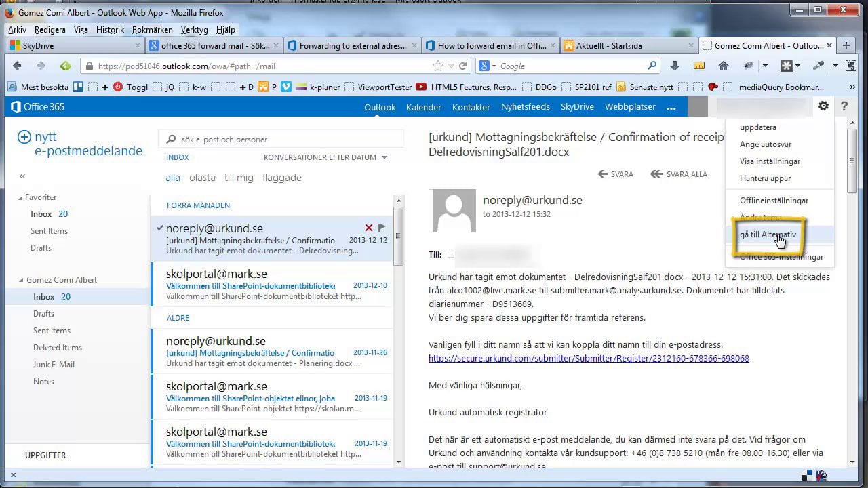Open the help question mark icon

pyautogui.click(x=844, y=106)
